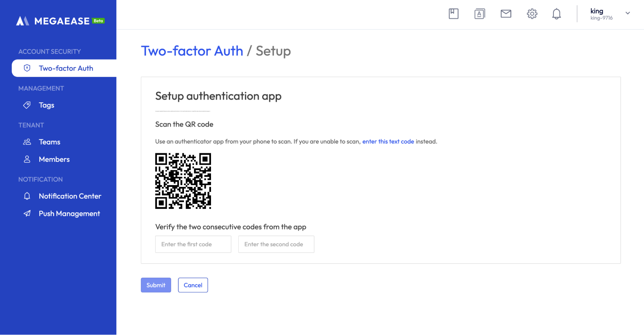This screenshot has height=335, width=644.
Task: Click the shield icon beside Two-factor Auth
Action: [27, 68]
